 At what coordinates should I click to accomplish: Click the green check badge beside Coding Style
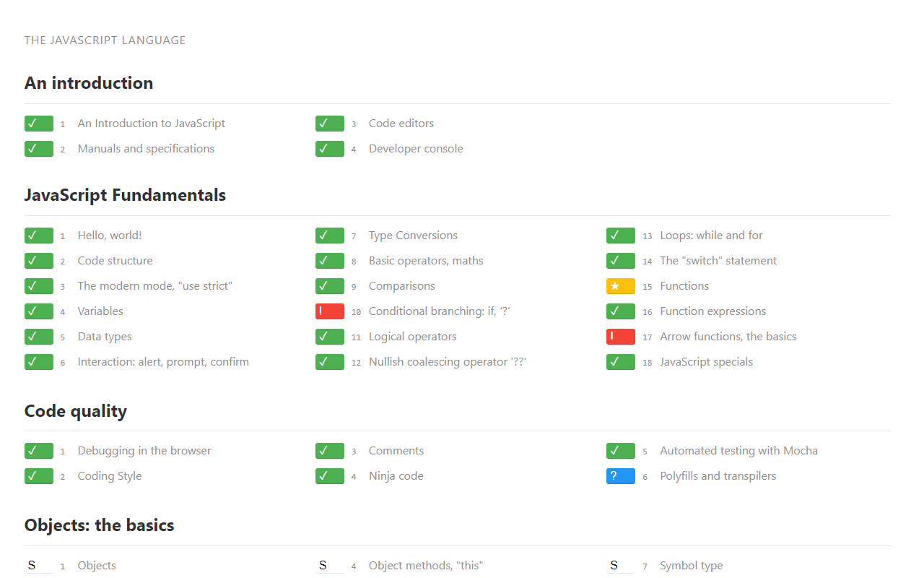pyautogui.click(x=39, y=476)
